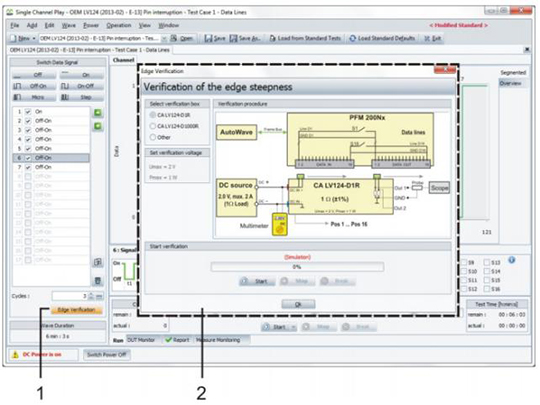Open the Operation menu
Viewport: 540px width, 405px height.
pyautogui.click(x=119, y=25)
